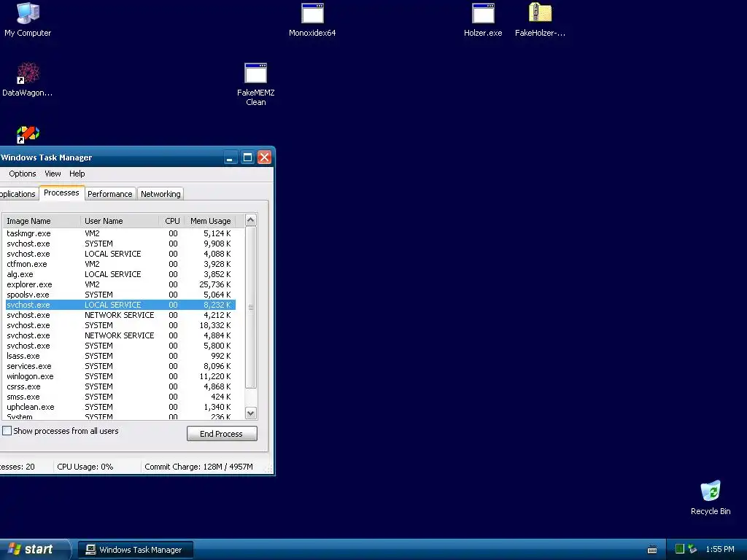Click the CPU Usage status bar entry
The height and width of the screenshot is (560, 747).
tap(97, 467)
